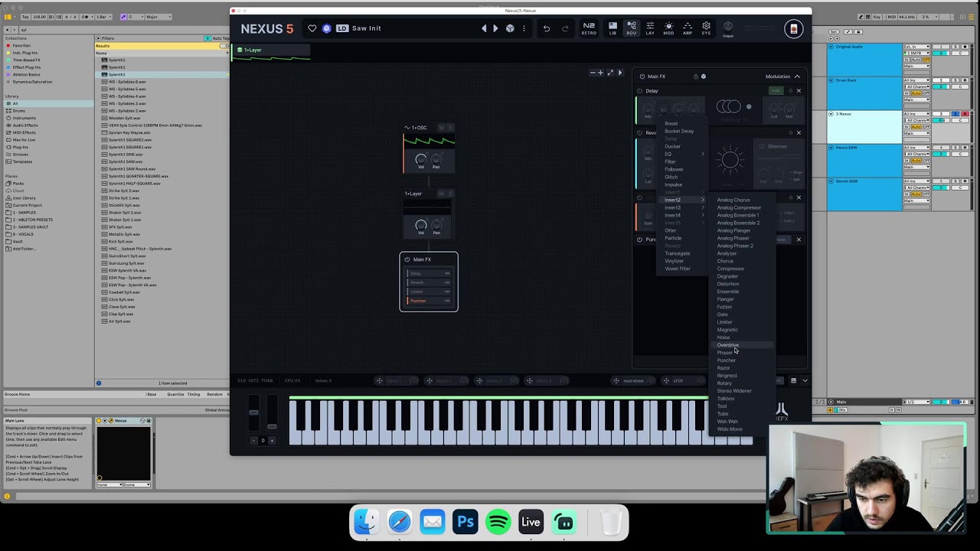The height and width of the screenshot is (551, 980).
Task: Zoom in routing view with plus icon
Action: 601,73
